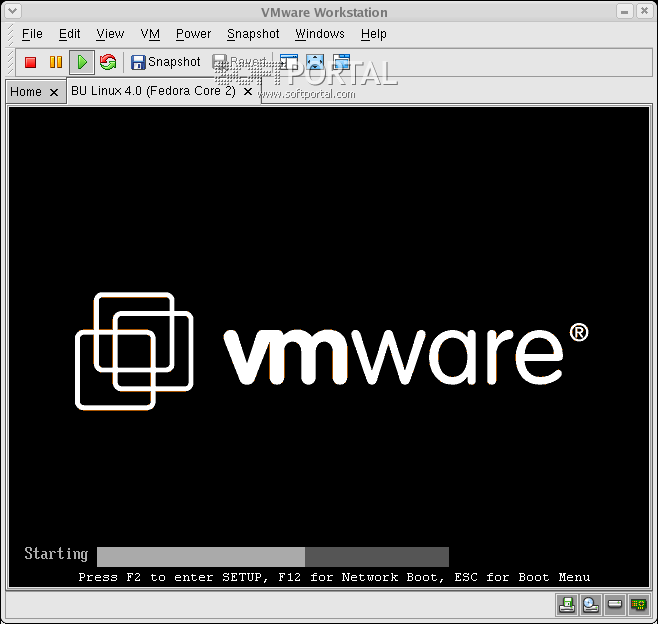Click the hard disk status bar icon
Image resolution: width=658 pixels, height=624 pixels.
click(615, 605)
